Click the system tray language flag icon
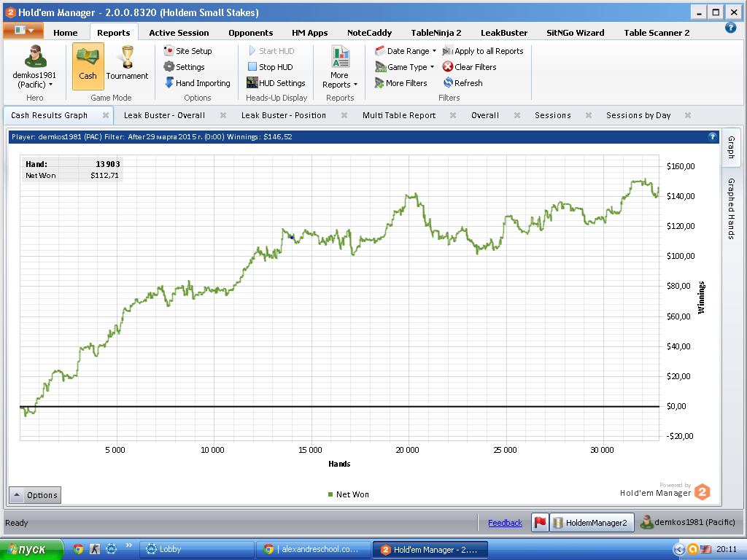The image size is (747, 560). click(x=705, y=550)
